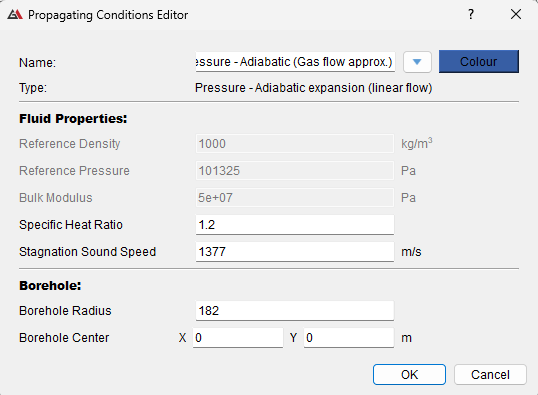
Task: Focus the Borehole Radius input
Action: point(295,311)
